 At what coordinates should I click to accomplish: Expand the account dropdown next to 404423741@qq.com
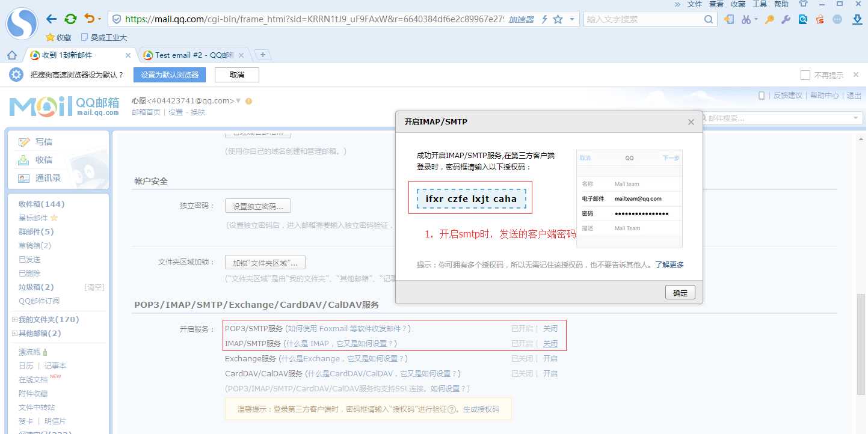tap(238, 101)
